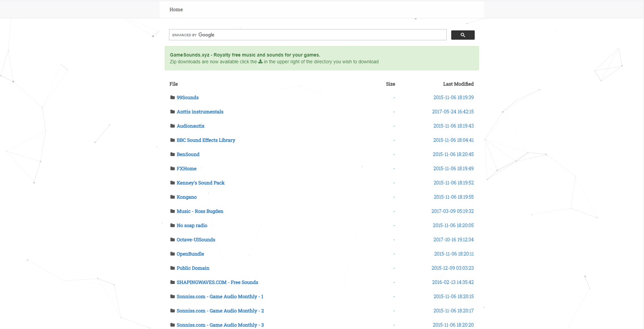Click the Octave-UISounds folder icon

[x=172, y=240]
